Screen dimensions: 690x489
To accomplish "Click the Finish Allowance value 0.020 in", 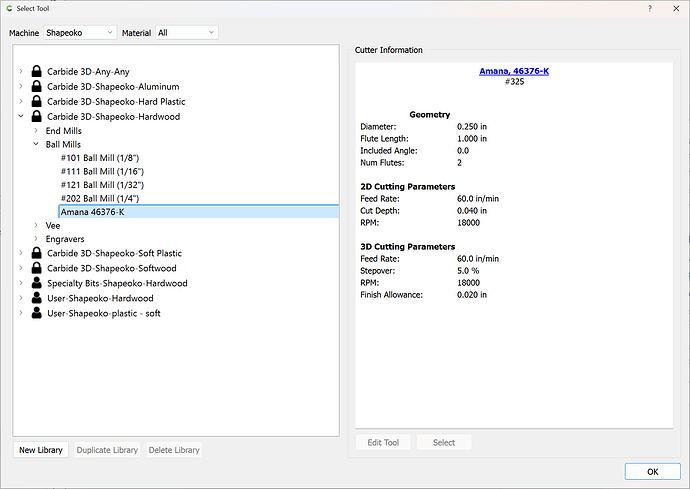I will point(472,294).
